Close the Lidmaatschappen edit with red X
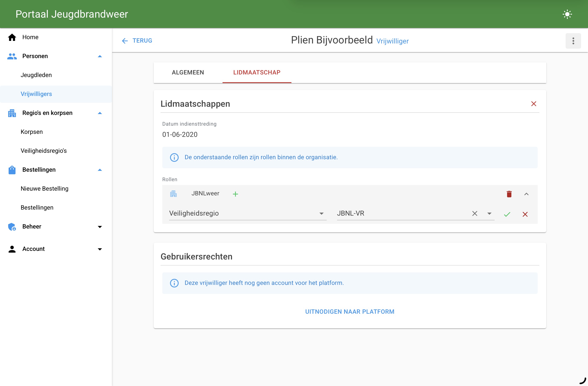The image size is (588, 386). (534, 104)
